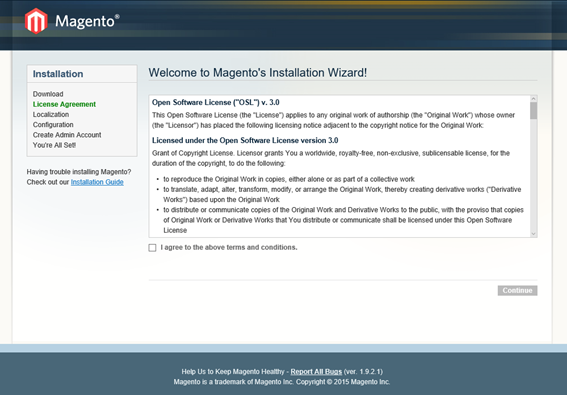Click the 'to distribute or communicate copies' bullet
The image size is (567, 395).
tap(344, 220)
